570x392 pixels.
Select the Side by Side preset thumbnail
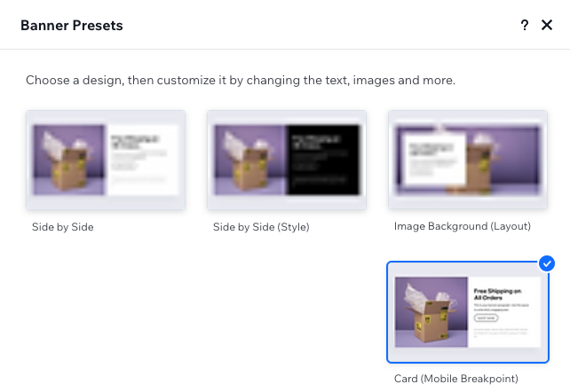pyautogui.click(x=106, y=160)
